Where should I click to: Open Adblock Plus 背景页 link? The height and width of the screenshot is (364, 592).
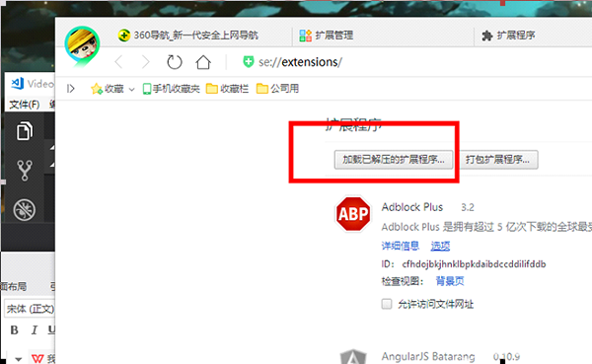pyautogui.click(x=450, y=281)
